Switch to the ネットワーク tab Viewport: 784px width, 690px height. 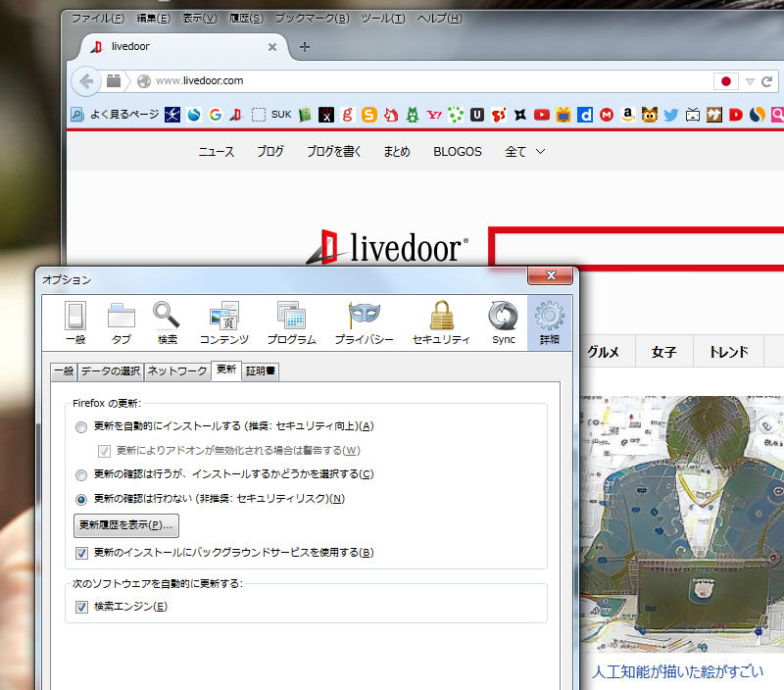pos(177,371)
